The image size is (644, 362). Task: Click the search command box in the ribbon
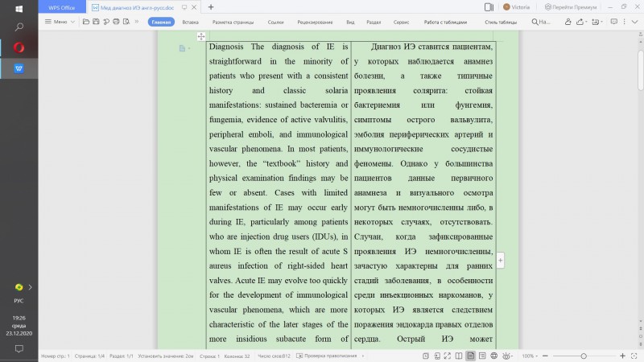540,23
